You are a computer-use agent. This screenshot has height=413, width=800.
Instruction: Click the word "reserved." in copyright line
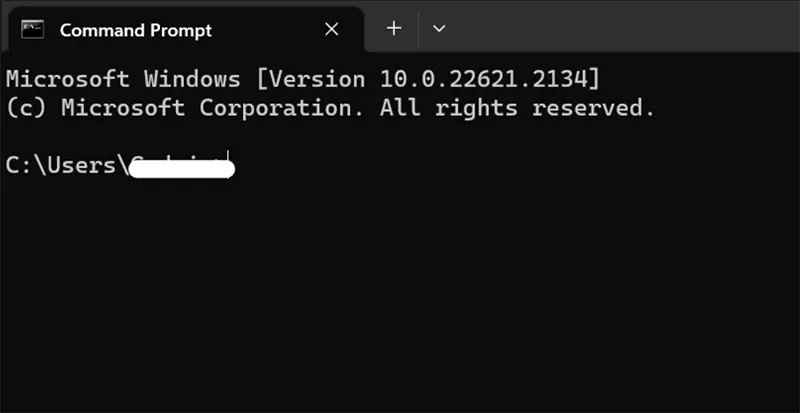tap(593, 108)
